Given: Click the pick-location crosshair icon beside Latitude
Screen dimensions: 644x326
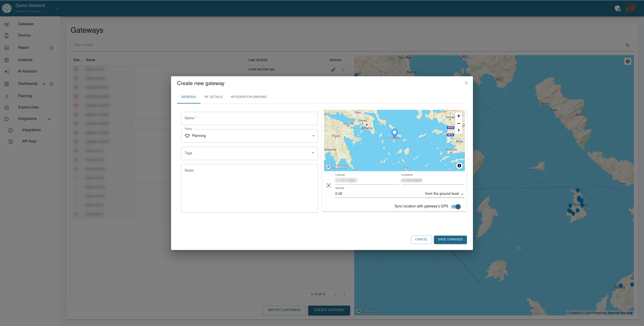Looking at the screenshot, I should (x=329, y=186).
